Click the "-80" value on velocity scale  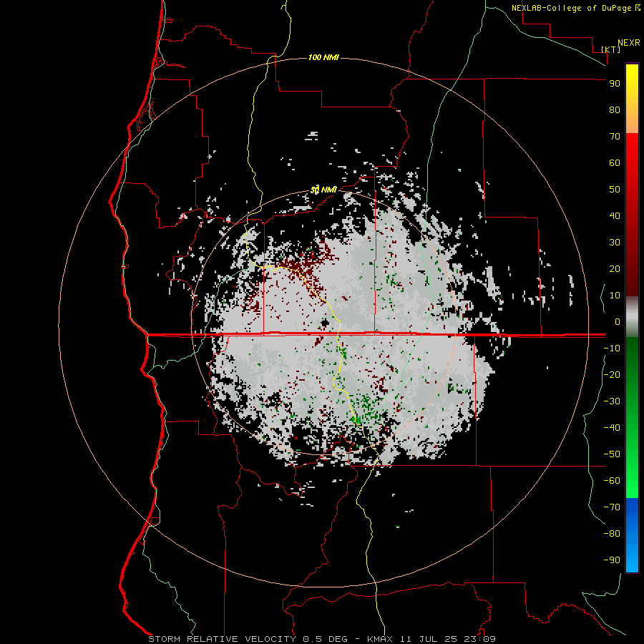612,534
